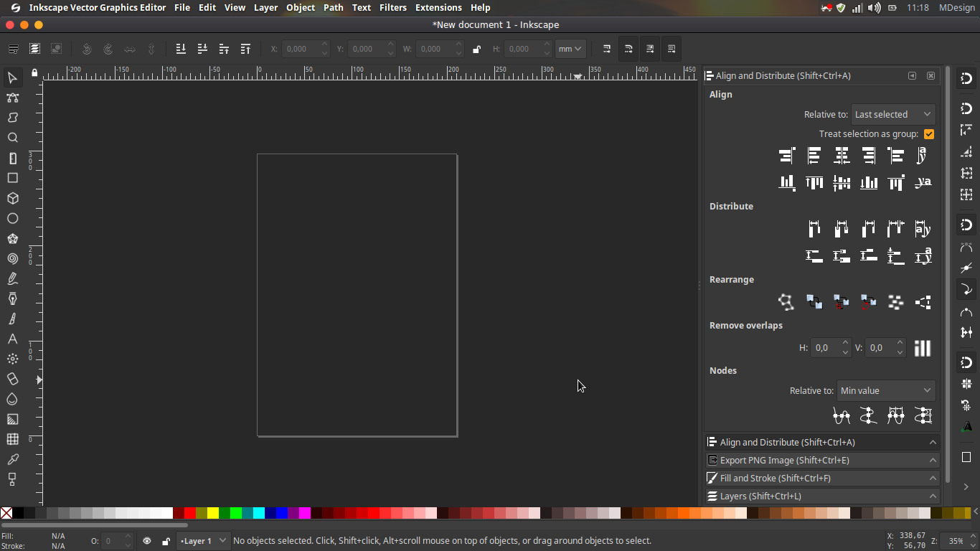Image resolution: width=980 pixels, height=551 pixels.
Task: Select the Selector arrow tool
Action: (x=12, y=77)
